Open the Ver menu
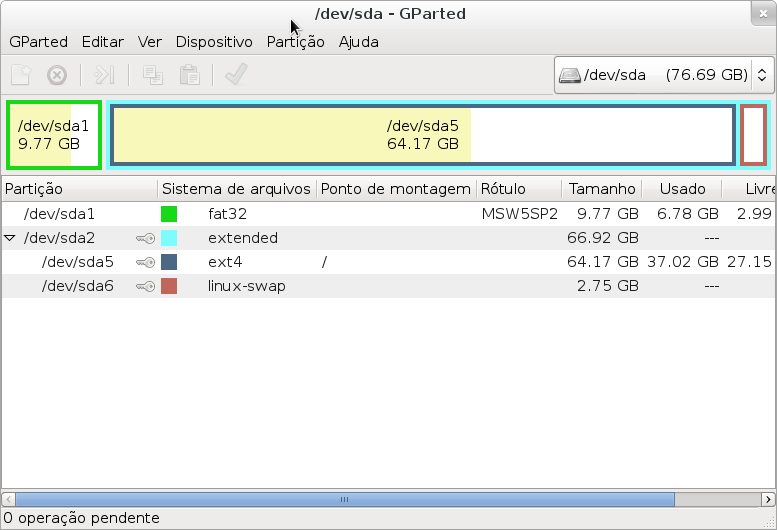Image resolution: width=777 pixels, height=530 pixels. 150,42
